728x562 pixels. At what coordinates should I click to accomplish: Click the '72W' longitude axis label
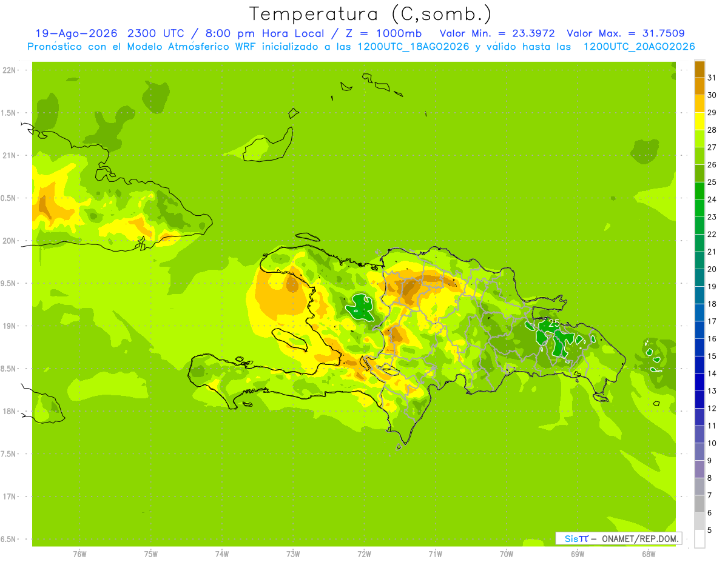(x=364, y=554)
